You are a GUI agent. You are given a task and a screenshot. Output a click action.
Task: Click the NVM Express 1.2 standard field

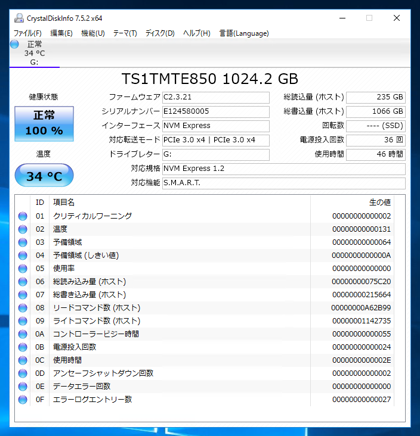coord(284,169)
